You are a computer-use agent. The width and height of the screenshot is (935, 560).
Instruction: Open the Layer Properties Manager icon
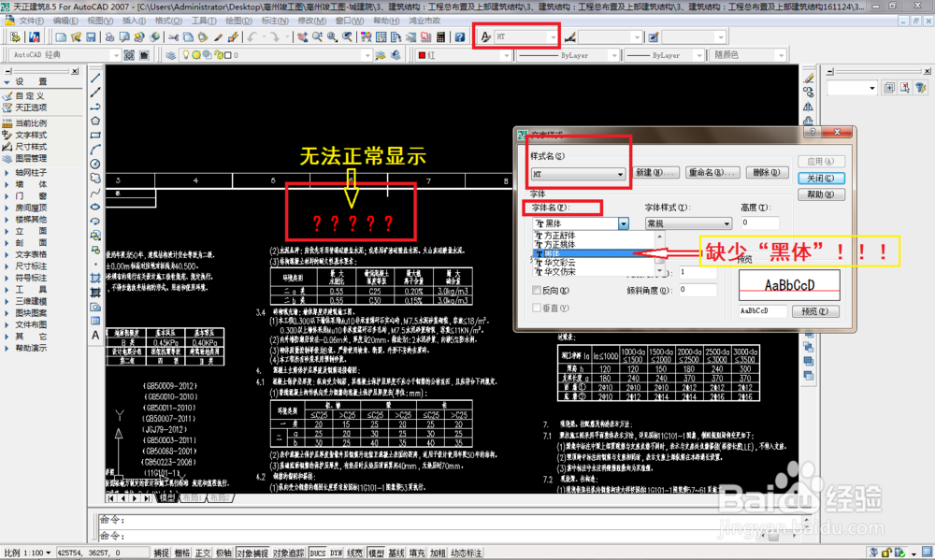tap(171, 55)
